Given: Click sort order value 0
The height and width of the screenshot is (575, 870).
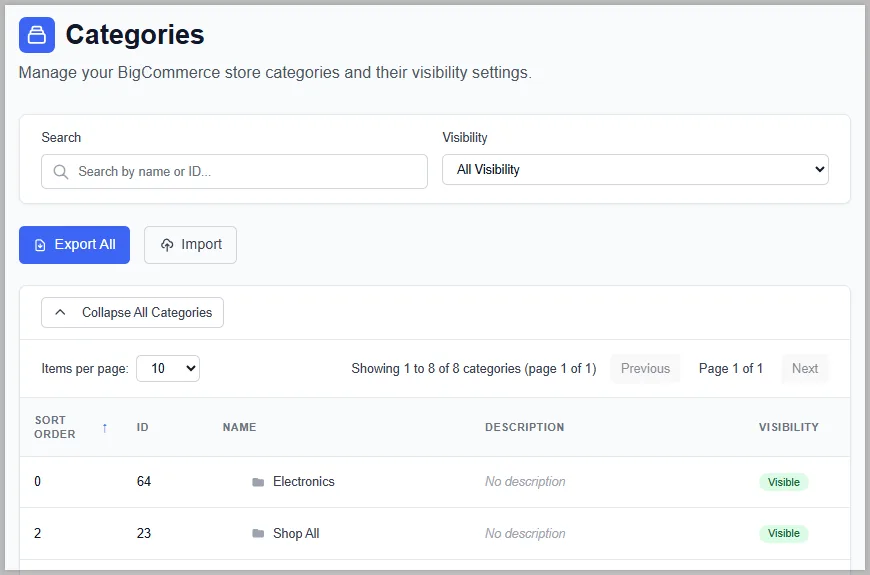Looking at the screenshot, I should 37,482.
